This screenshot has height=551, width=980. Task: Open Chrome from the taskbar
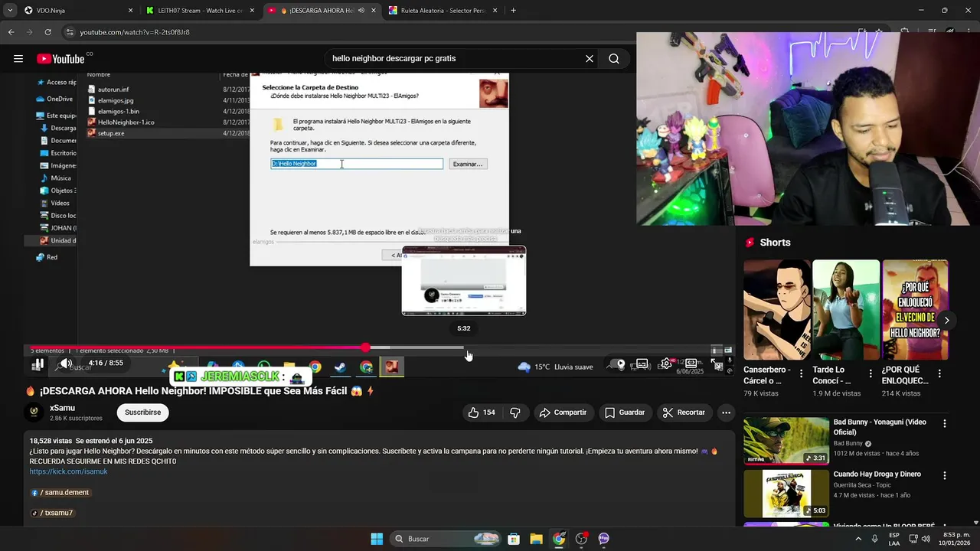(x=559, y=539)
